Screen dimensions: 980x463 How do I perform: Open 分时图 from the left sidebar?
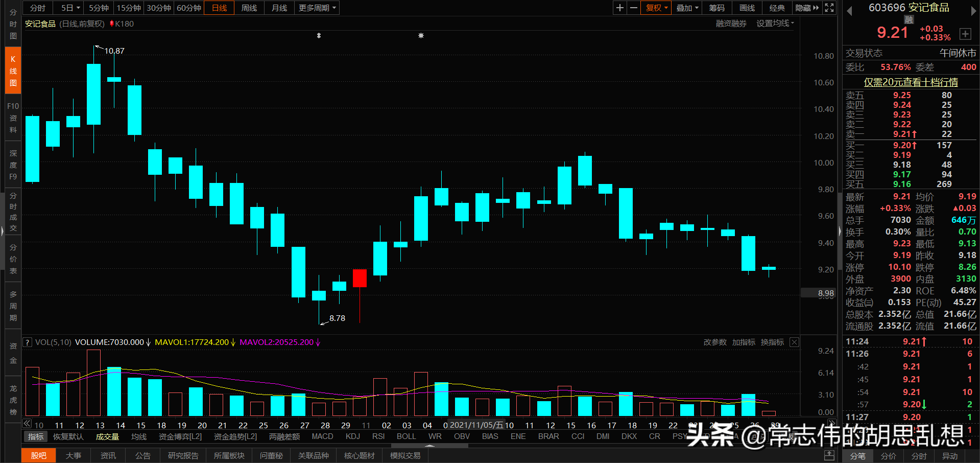pyautogui.click(x=13, y=23)
